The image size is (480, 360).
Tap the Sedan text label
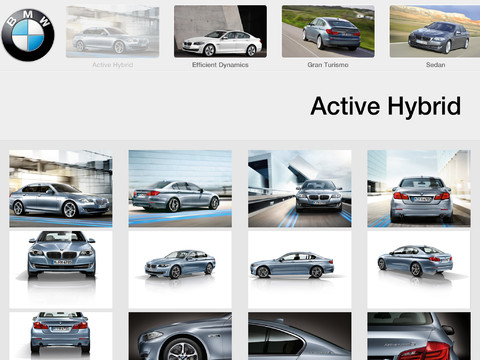click(x=435, y=65)
